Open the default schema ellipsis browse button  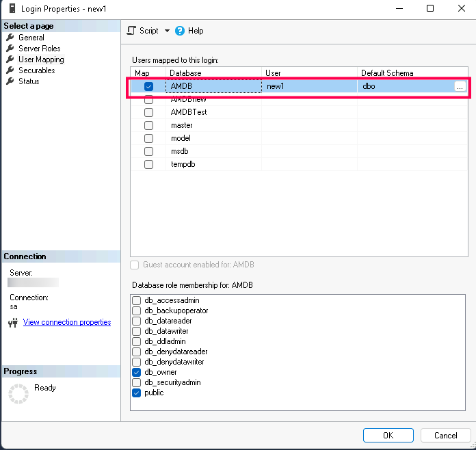click(x=460, y=87)
